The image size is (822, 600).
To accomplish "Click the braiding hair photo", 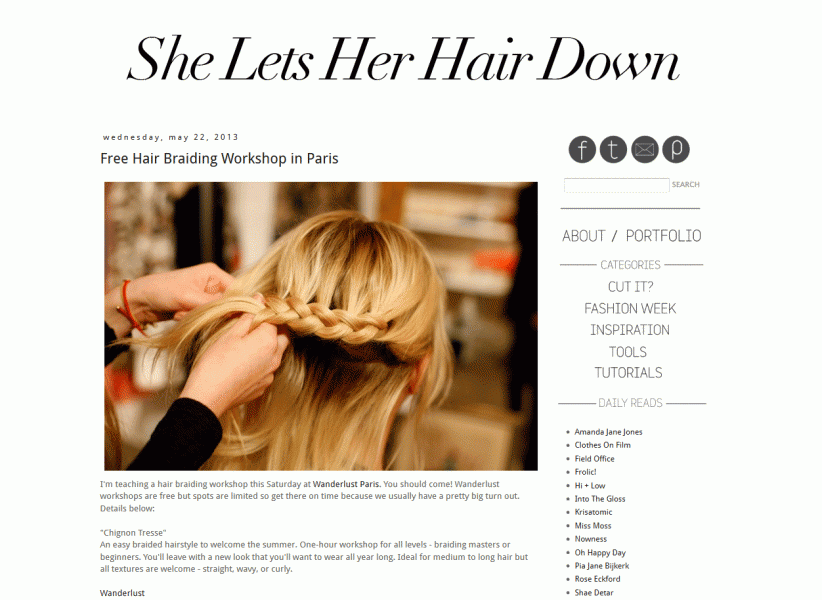I will tap(321, 326).
